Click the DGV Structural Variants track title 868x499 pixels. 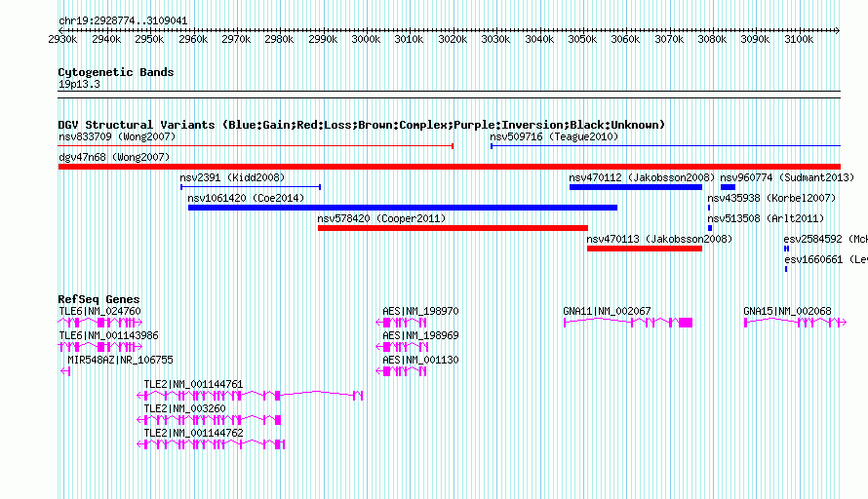361,125
